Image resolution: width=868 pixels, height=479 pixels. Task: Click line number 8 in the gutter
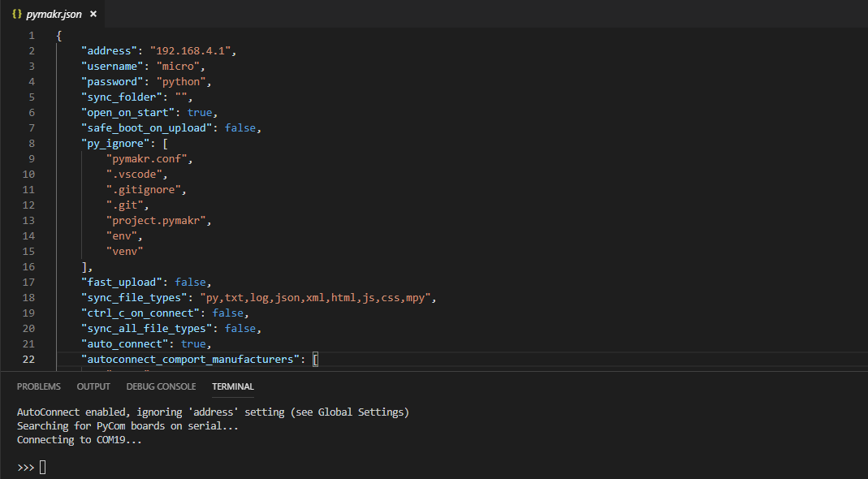pyautogui.click(x=31, y=144)
